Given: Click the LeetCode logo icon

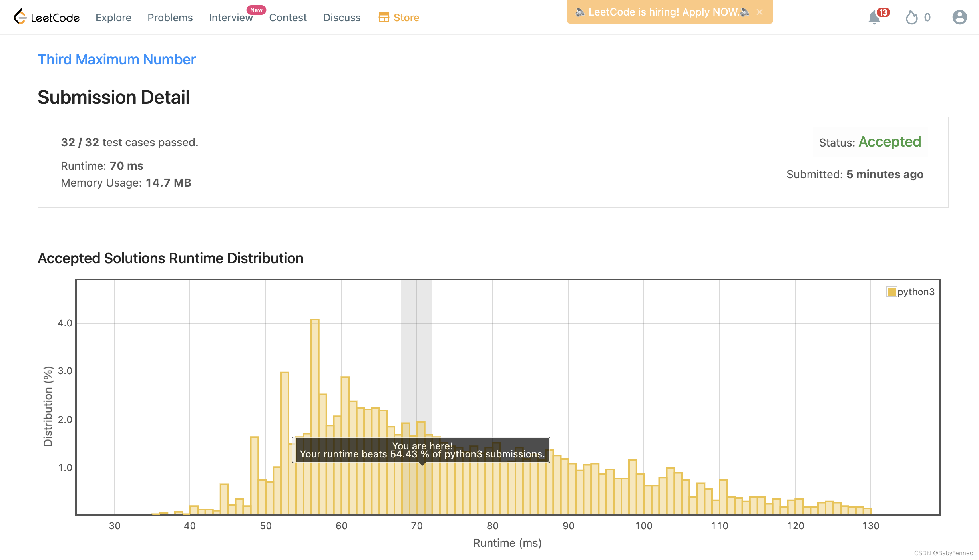Looking at the screenshot, I should [x=20, y=17].
